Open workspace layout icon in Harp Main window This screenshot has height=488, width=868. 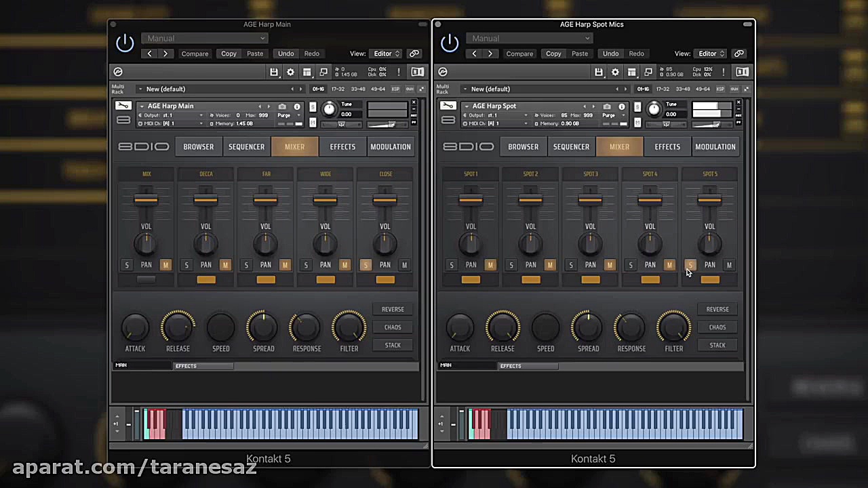[x=307, y=72]
